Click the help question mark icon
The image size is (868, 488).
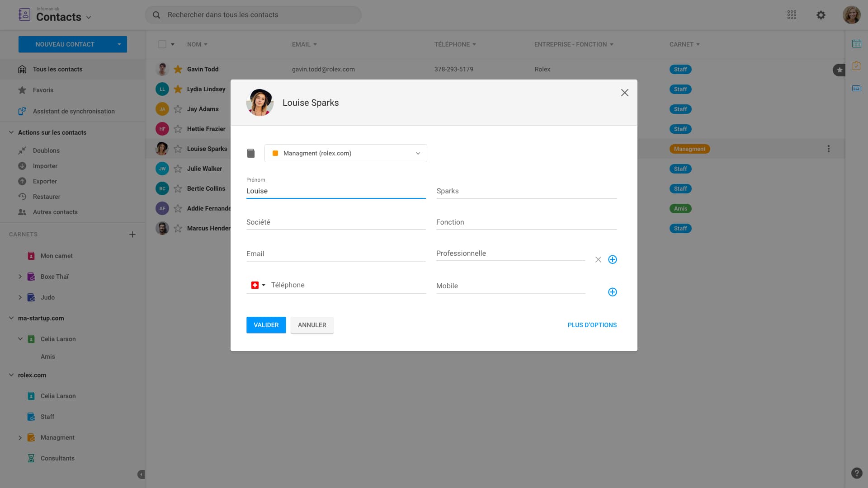[x=856, y=473]
